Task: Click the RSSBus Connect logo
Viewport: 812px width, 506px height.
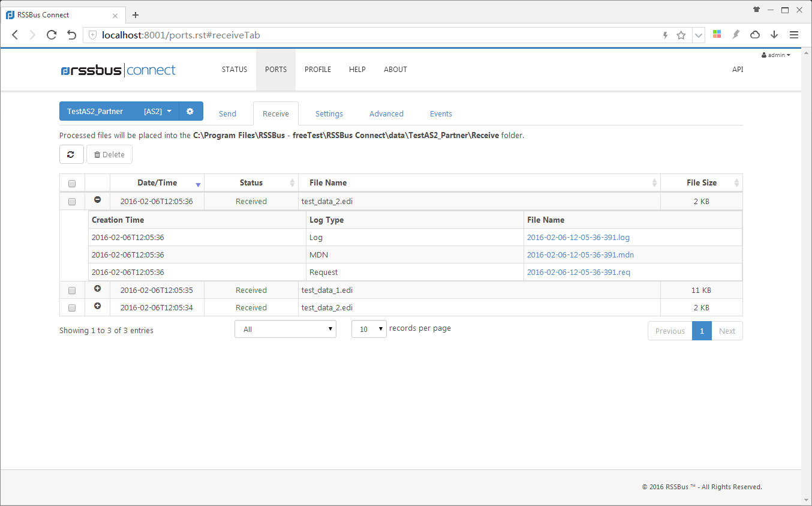Action: [x=118, y=70]
